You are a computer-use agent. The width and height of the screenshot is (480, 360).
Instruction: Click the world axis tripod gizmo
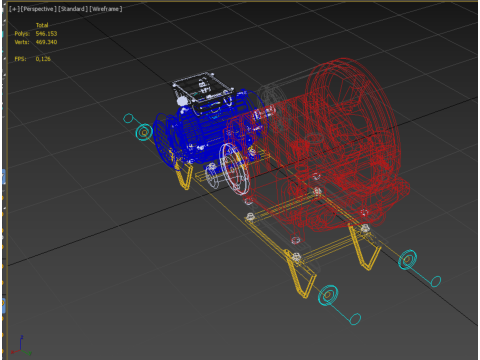click(21, 346)
